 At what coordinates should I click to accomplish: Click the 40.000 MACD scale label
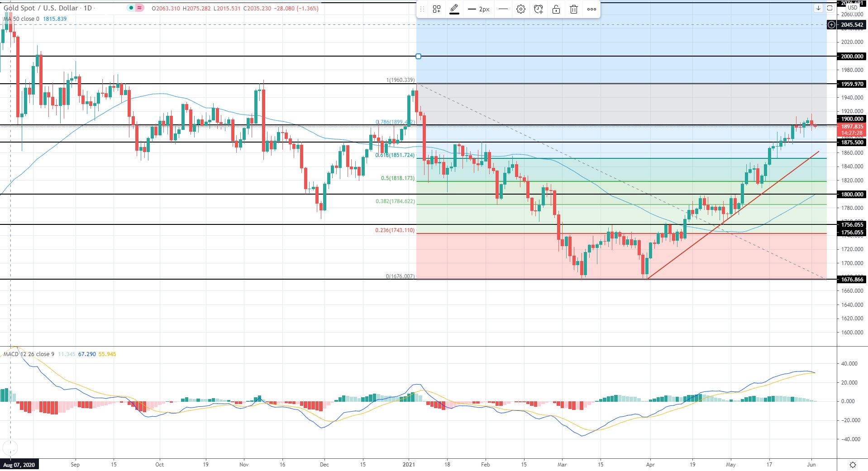(849, 364)
